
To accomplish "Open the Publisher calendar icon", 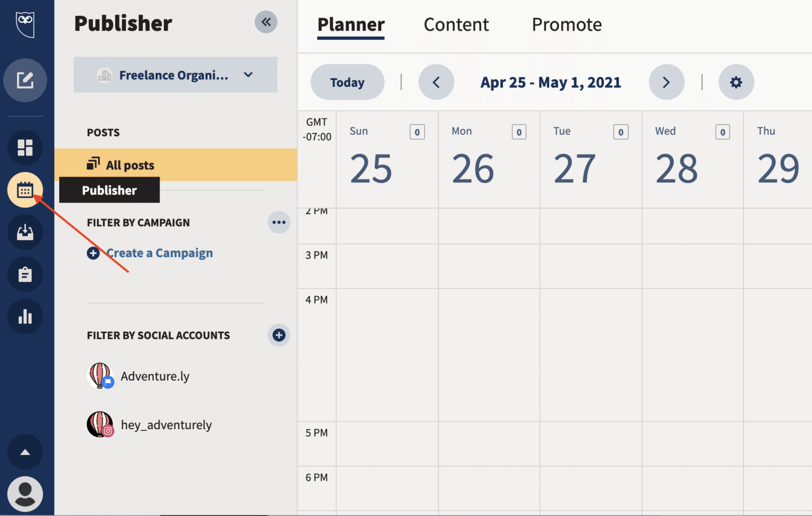I will [25, 190].
